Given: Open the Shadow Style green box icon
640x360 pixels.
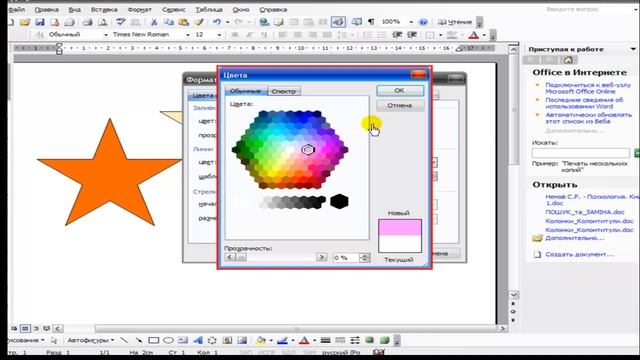Looking at the screenshot, I should (x=369, y=340).
